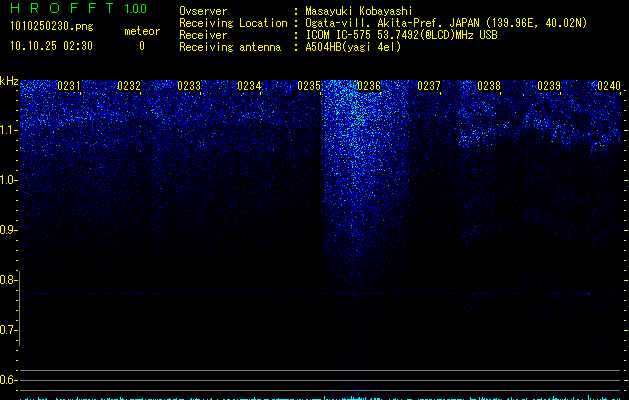The image size is (629, 400).
Task: Click the meteor count value 0
Action: [142, 46]
